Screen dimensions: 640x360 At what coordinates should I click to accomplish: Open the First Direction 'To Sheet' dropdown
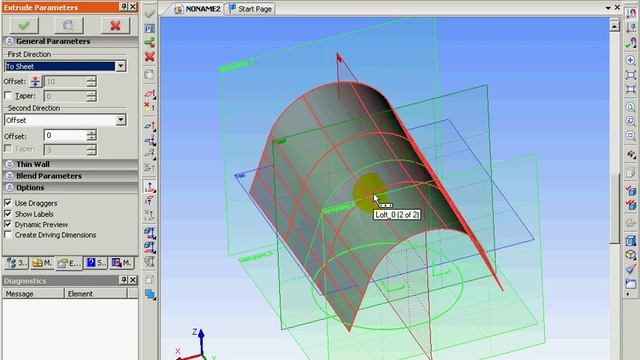tap(120, 66)
